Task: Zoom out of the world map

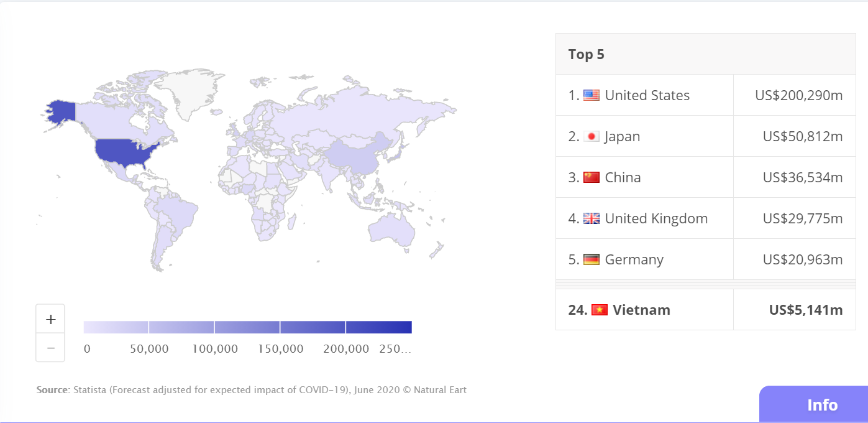Action: 50,348
